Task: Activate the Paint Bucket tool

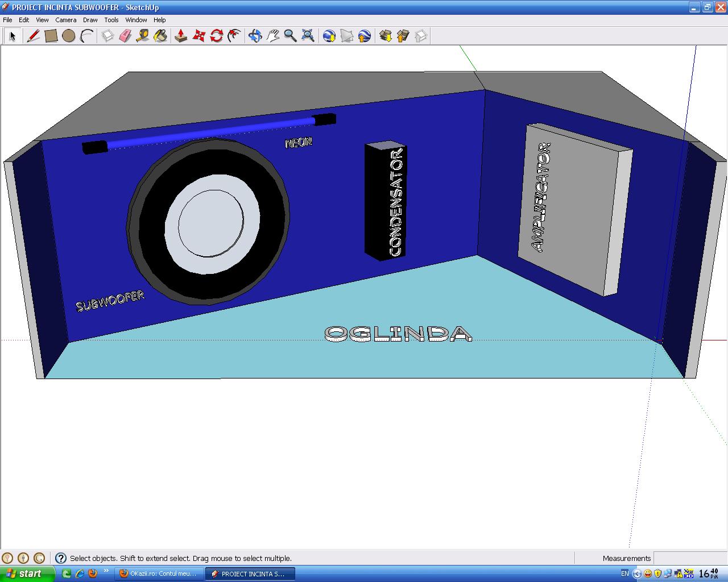Action: (x=160, y=36)
